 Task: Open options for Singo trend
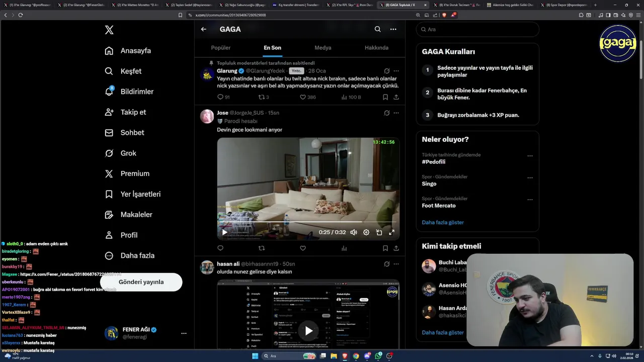pyautogui.click(x=530, y=177)
